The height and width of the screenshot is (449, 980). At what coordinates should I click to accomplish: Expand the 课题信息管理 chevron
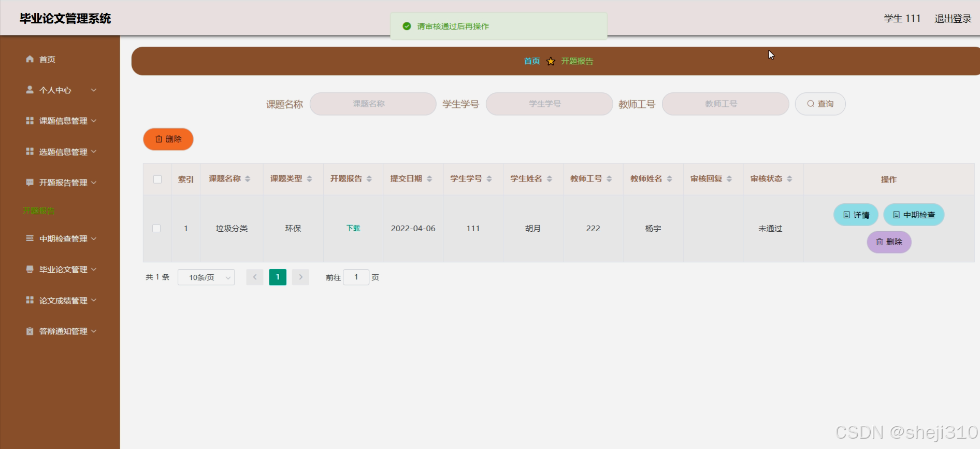pos(94,120)
